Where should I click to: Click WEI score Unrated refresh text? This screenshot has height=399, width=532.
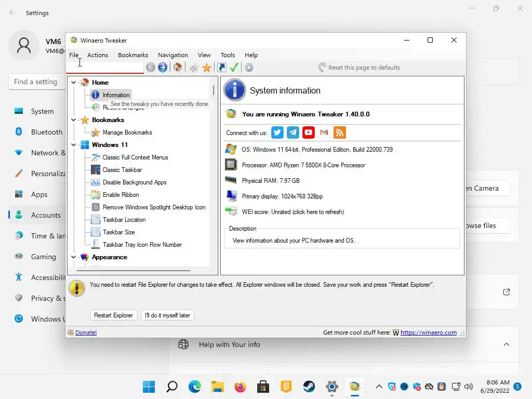point(293,212)
